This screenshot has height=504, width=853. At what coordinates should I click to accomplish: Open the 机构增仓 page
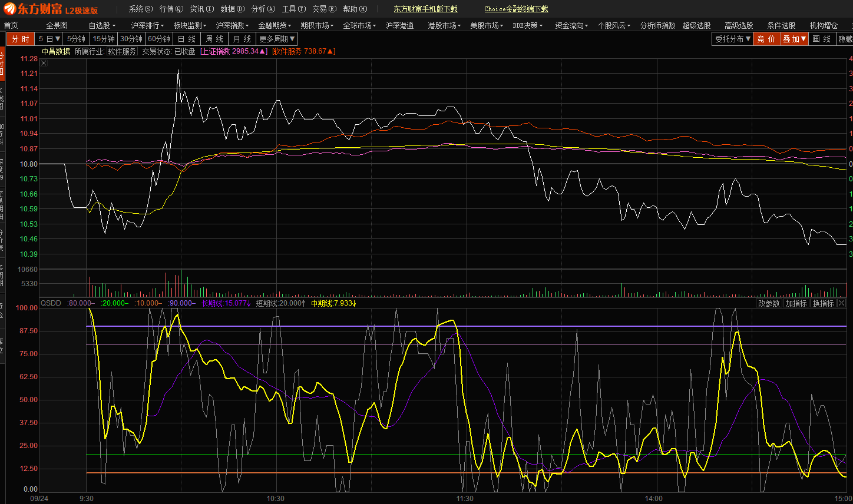coord(824,25)
